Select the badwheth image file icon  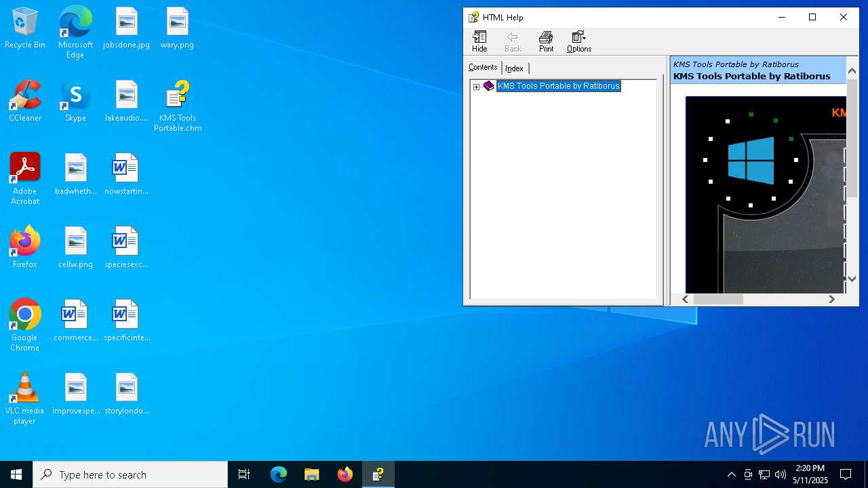75,175
